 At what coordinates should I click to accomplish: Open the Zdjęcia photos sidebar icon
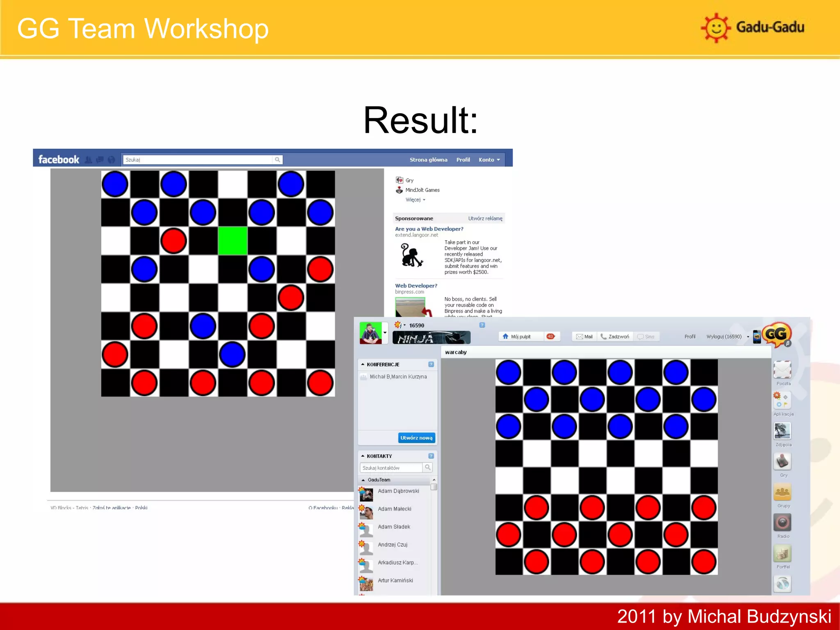782,431
